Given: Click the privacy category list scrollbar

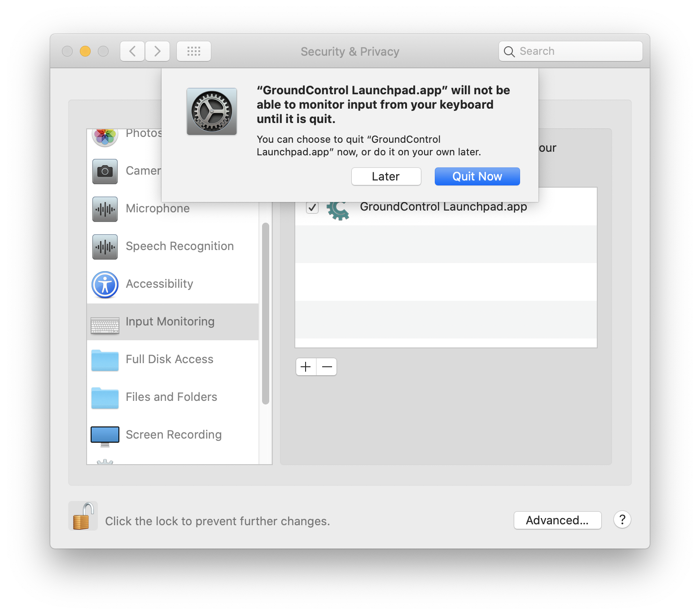Looking at the screenshot, I should coord(266,313).
